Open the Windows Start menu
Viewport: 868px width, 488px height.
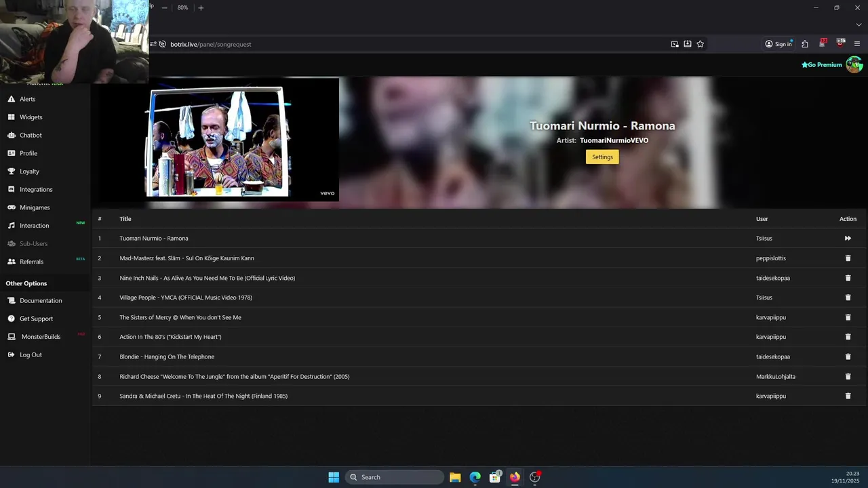[x=334, y=477]
